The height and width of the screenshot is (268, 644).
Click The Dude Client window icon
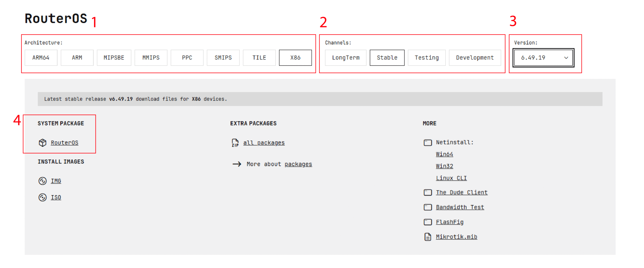coord(428,192)
